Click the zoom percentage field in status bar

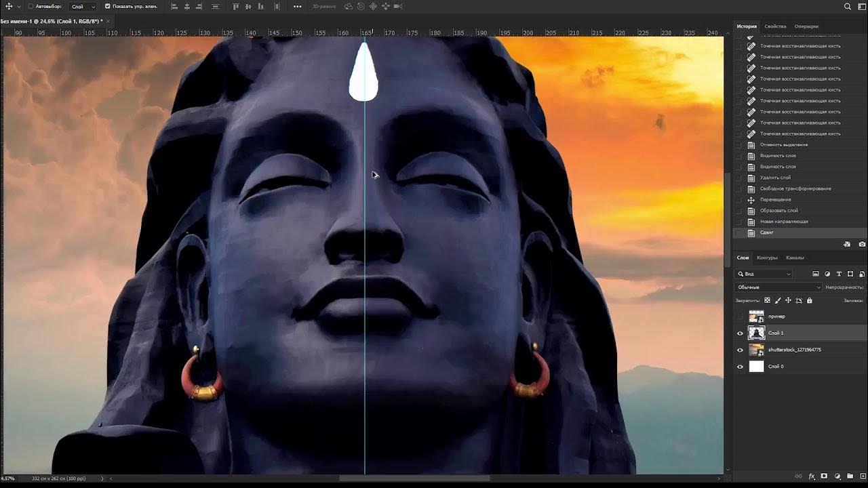click(x=8, y=479)
